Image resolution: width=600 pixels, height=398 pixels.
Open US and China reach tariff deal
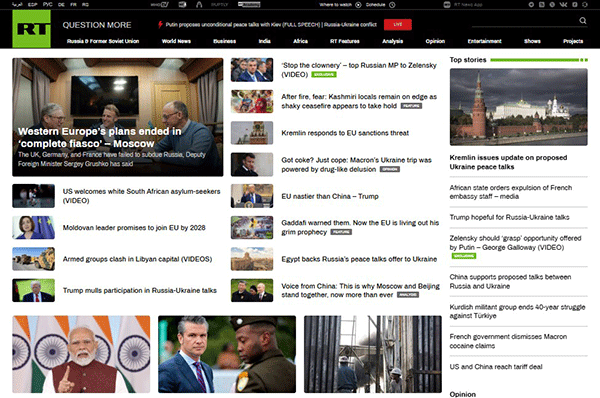point(496,367)
